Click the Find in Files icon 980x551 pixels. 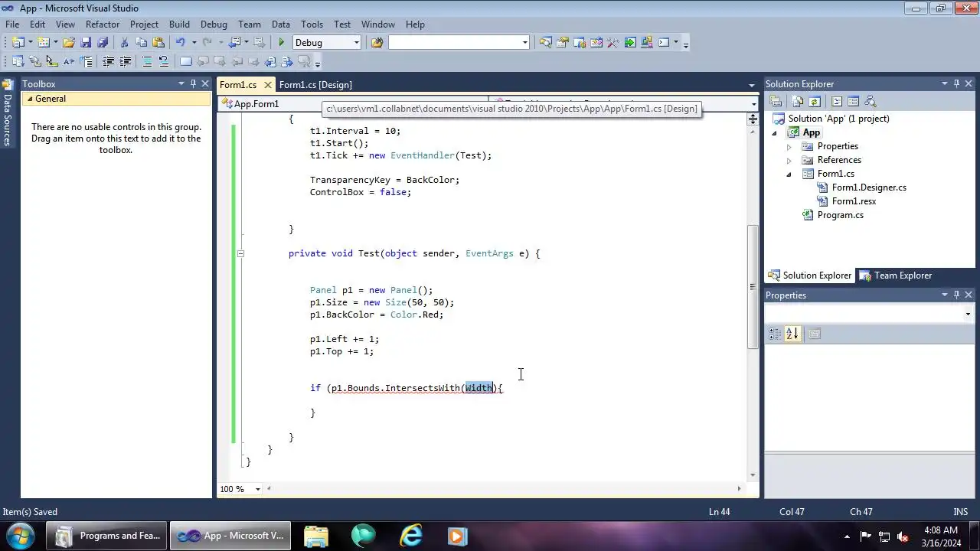pyautogui.click(x=377, y=43)
